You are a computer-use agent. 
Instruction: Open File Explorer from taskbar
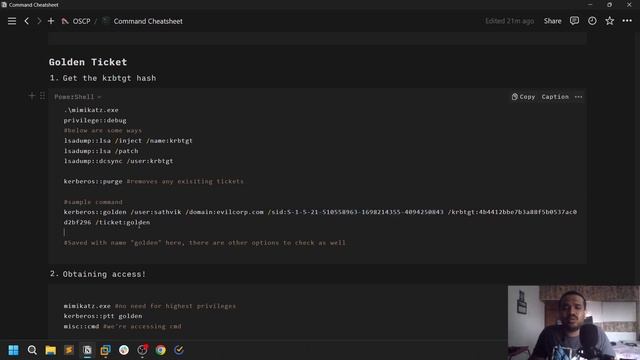click(x=51, y=350)
